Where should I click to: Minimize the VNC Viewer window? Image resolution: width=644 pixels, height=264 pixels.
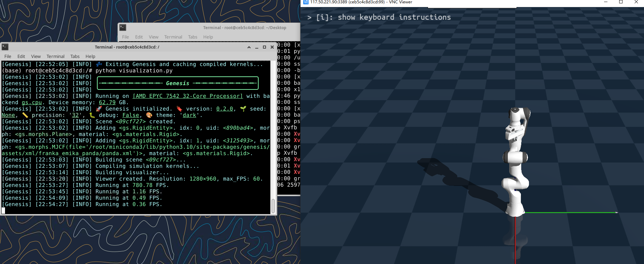click(606, 2)
